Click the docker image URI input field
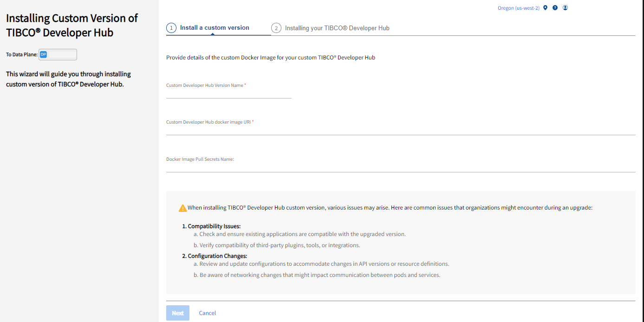644x322 pixels. click(400, 130)
